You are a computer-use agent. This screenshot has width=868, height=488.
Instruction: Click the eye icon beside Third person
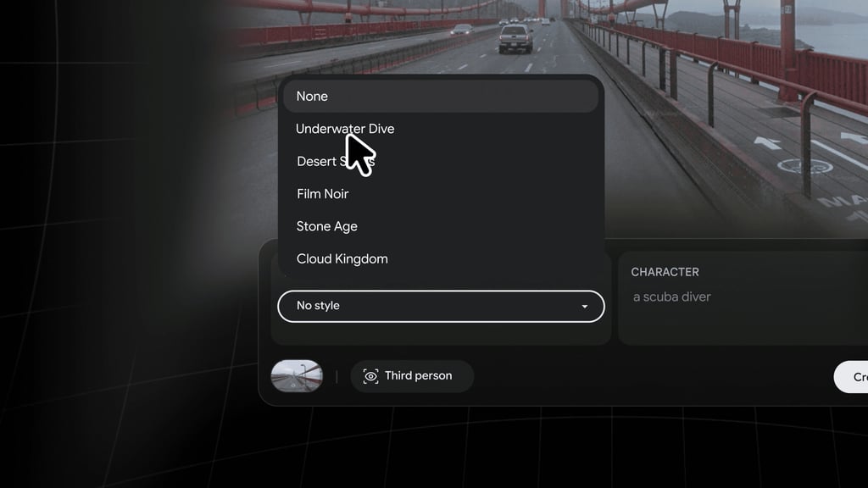[370, 376]
